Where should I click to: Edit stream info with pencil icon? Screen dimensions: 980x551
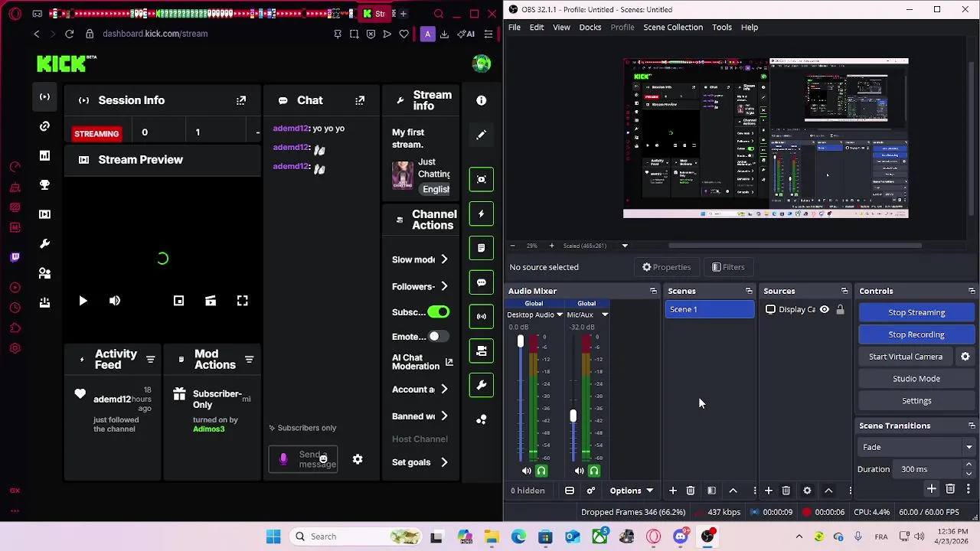481,135
